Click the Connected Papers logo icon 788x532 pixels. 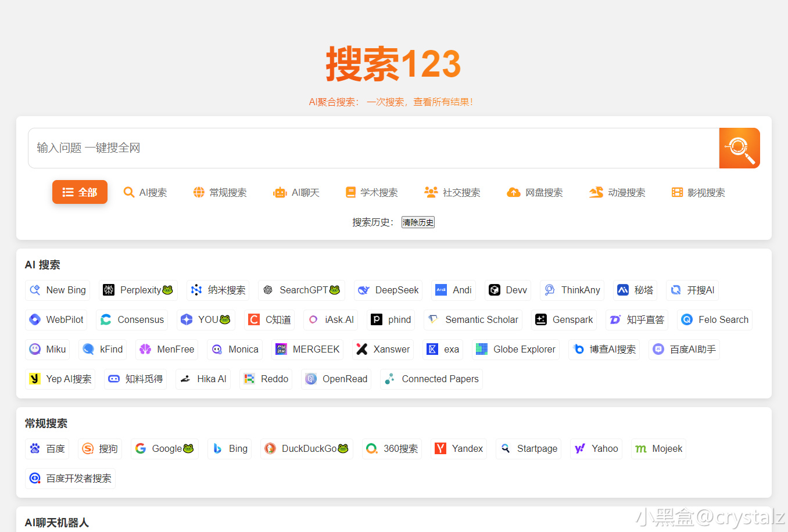pyautogui.click(x=390, y=379)
